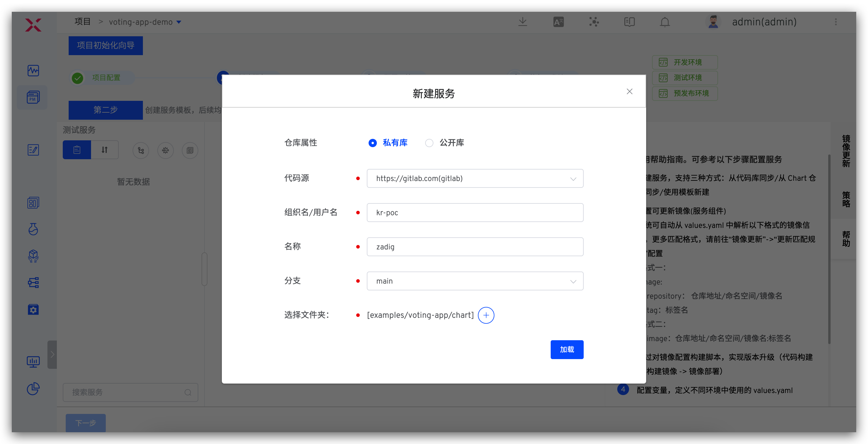Click the 组织名/用户名 kr-poc input field
Screen dimensions: 868x444
475,213
